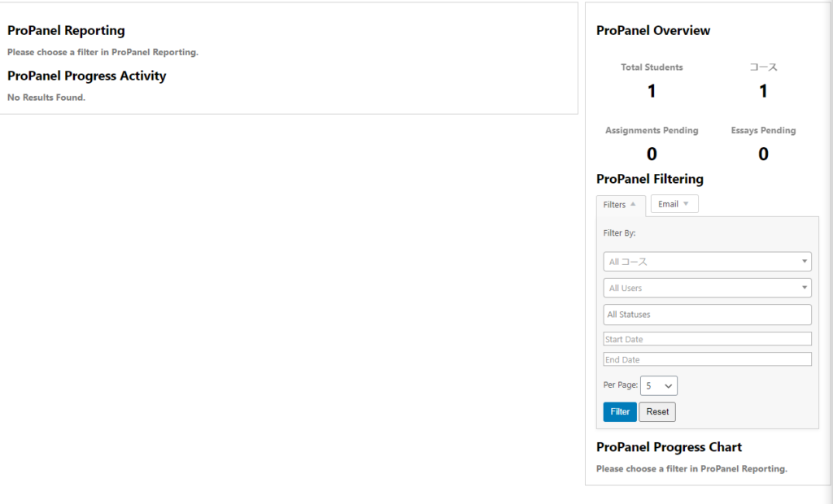The height and width of the screenshot is (504, 833).
Task: Click the ProPanel Overview heading
Action: (653, 31)
